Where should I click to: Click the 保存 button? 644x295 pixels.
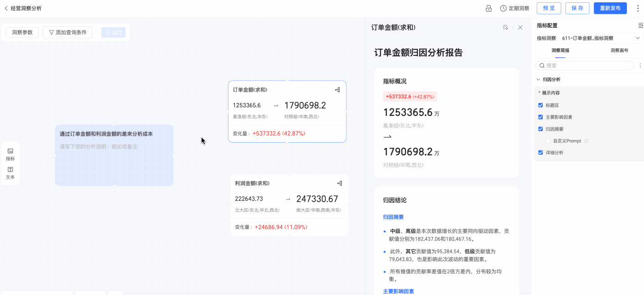[x=577, y=8]
